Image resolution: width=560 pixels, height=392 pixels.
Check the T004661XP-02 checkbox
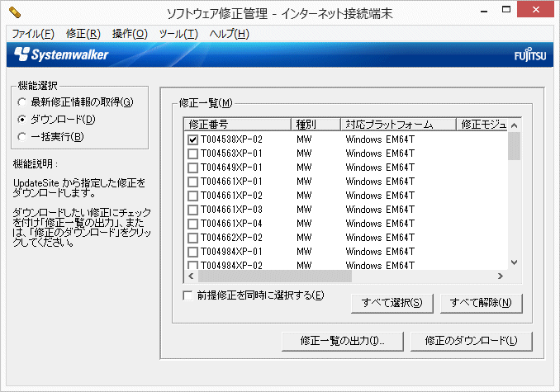click(x=192, y=196)
